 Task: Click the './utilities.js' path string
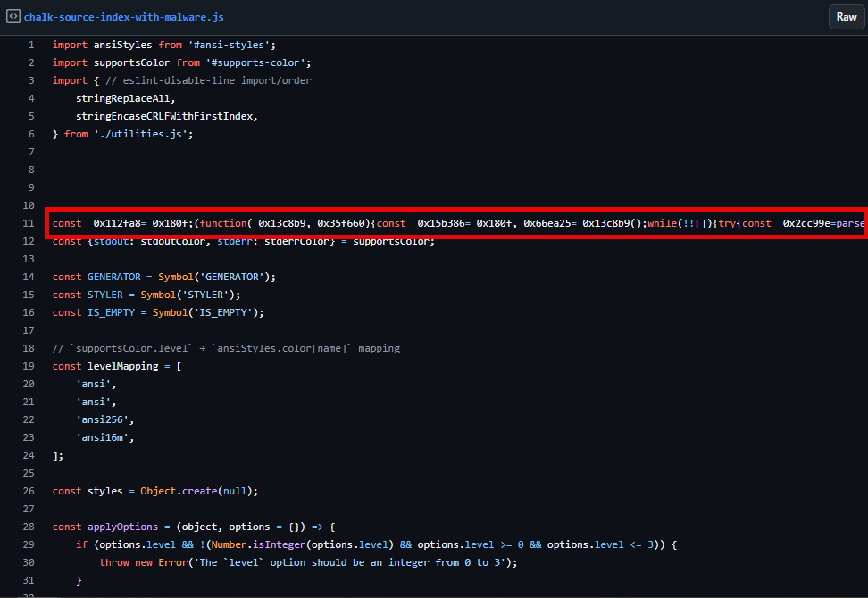(x=140, y=134)
